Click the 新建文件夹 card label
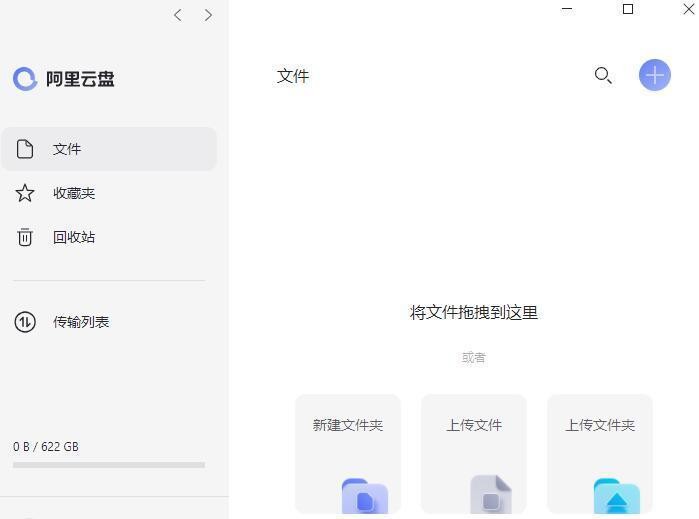 click(348, 425)
